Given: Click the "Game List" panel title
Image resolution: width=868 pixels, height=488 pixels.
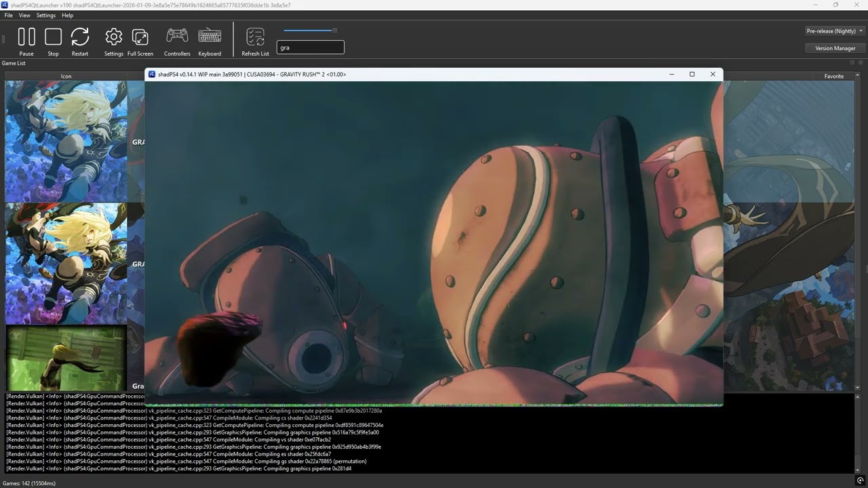Looking at the screenshot, I should 14,63.
